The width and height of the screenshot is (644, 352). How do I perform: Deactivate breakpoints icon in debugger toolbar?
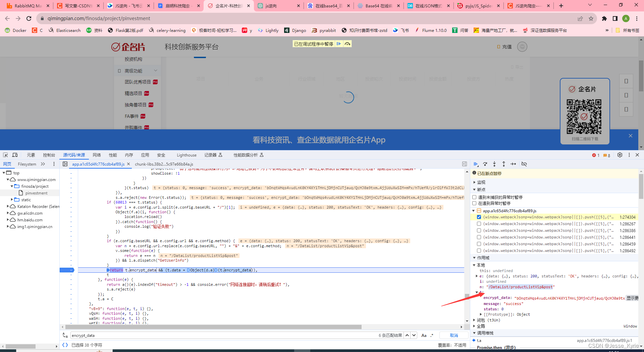coord(524,164)
